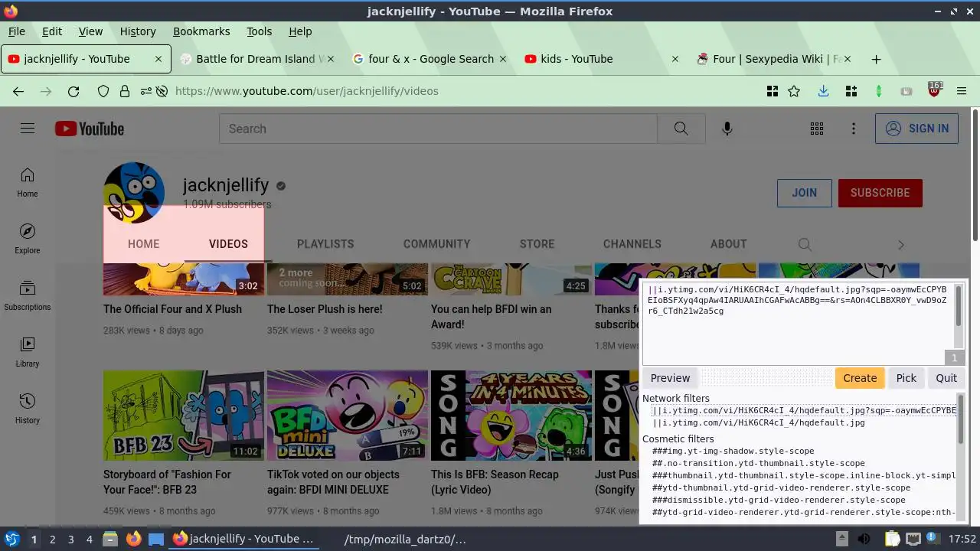Open the channel PLAYLISTS tab
The image size is (980, 551).
click(325, 244)
